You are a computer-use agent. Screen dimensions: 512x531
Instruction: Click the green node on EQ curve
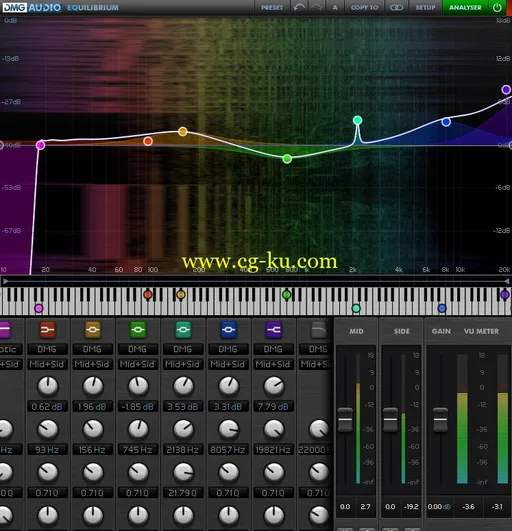pos(287,158)
